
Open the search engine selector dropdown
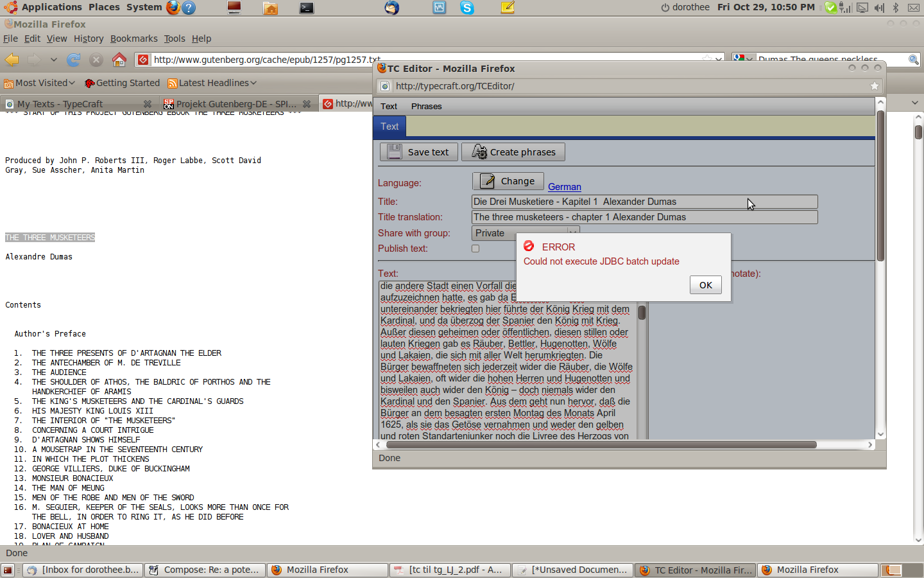[743, 60]
